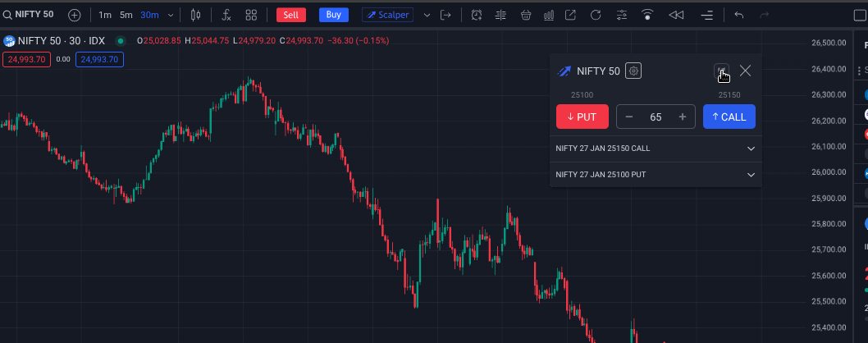
Task: Switch to the 5m timeframe
Action: click(126, 15)
